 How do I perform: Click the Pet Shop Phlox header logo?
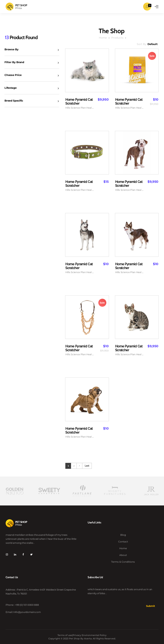click(x=16, y=7)
